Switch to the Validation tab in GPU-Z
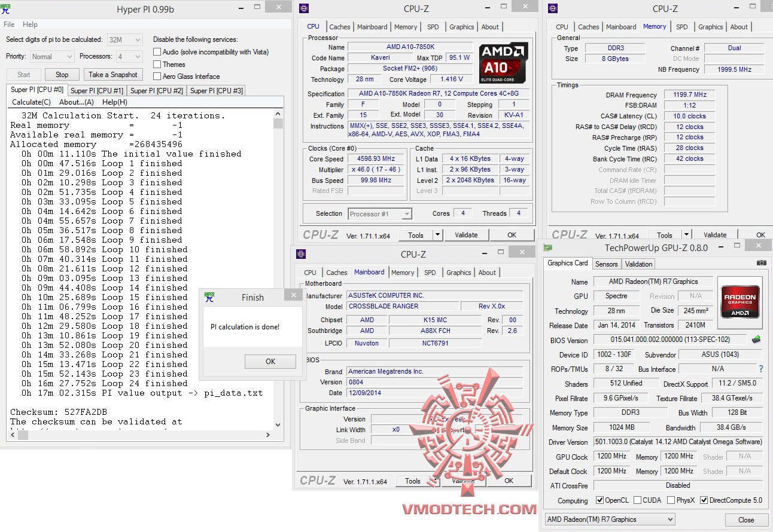The image size is (773, 532). [639, 264]
